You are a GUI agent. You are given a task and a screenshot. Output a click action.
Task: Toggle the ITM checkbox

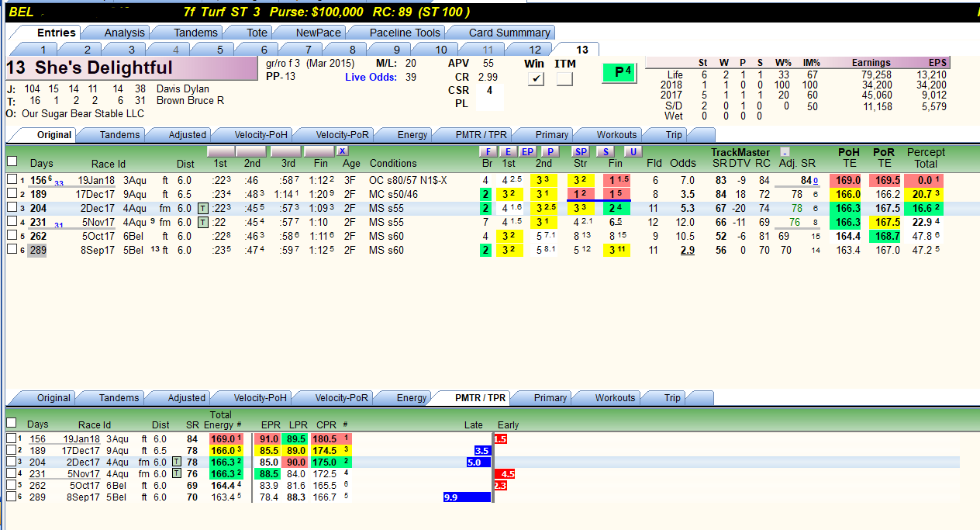[x=564, y=78]
